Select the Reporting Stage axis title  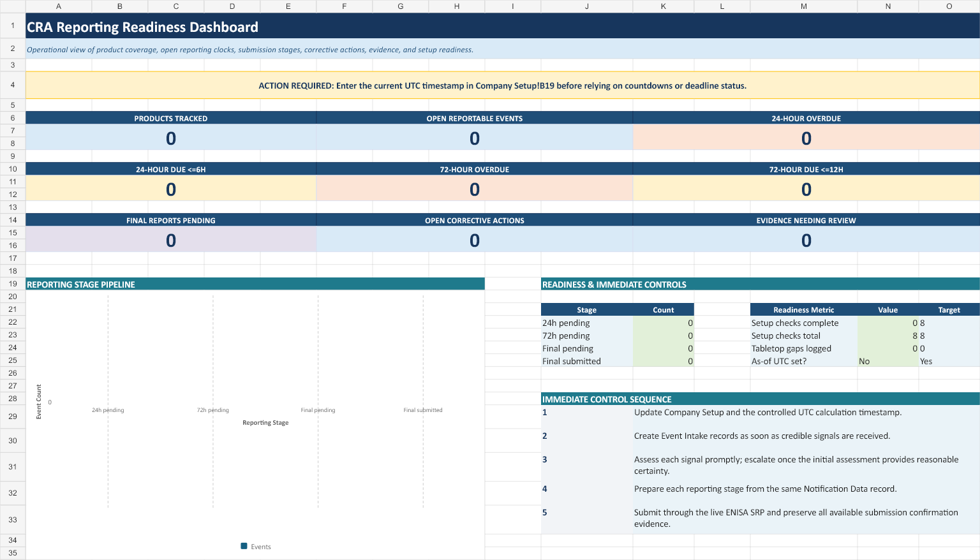pyautogui.click(x=265, y=422)
